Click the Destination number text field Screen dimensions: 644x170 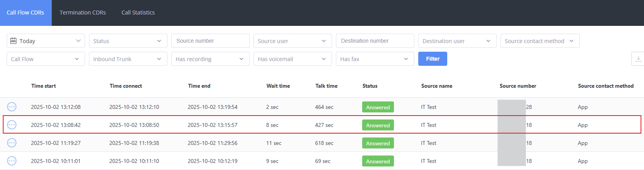coord(375,41)
